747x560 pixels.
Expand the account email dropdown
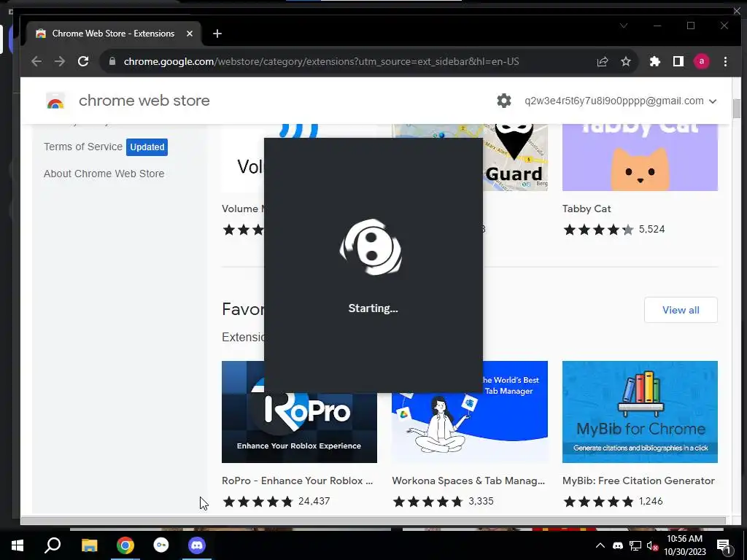(713, 101)
